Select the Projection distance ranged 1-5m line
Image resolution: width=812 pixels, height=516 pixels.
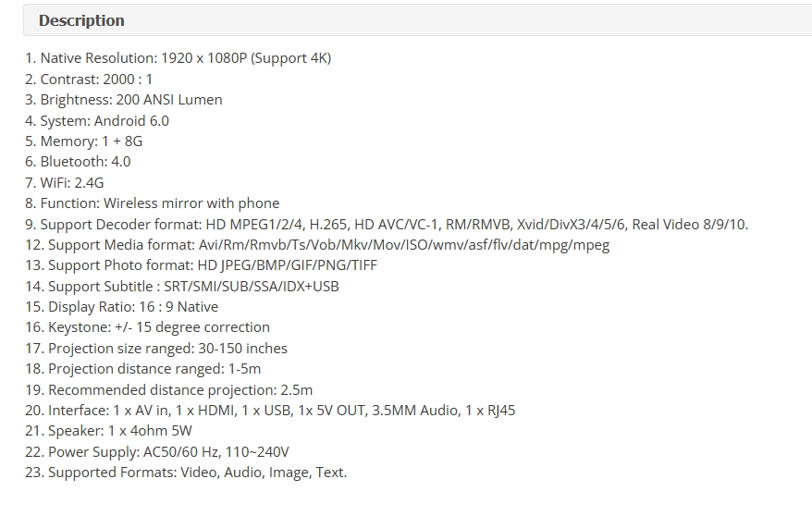pos(143,368)
